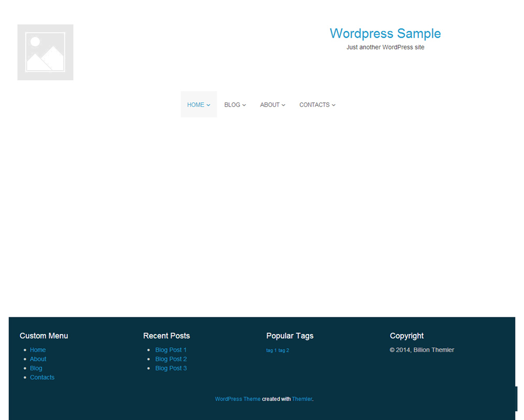This screenshot has height=420, width=524.
Task: Select the HOME menu item
Action: coord(199,105)
